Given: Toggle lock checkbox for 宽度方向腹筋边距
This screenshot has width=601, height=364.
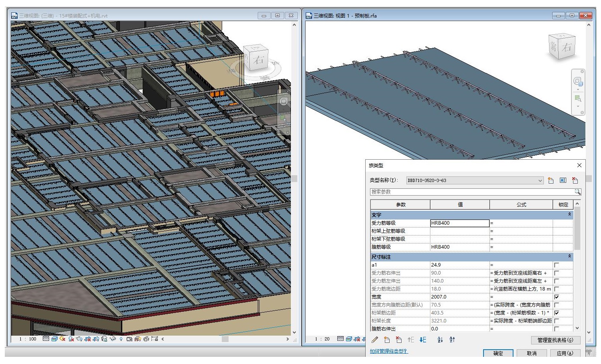Looking at the screenshot, I should tap(557, 305).
